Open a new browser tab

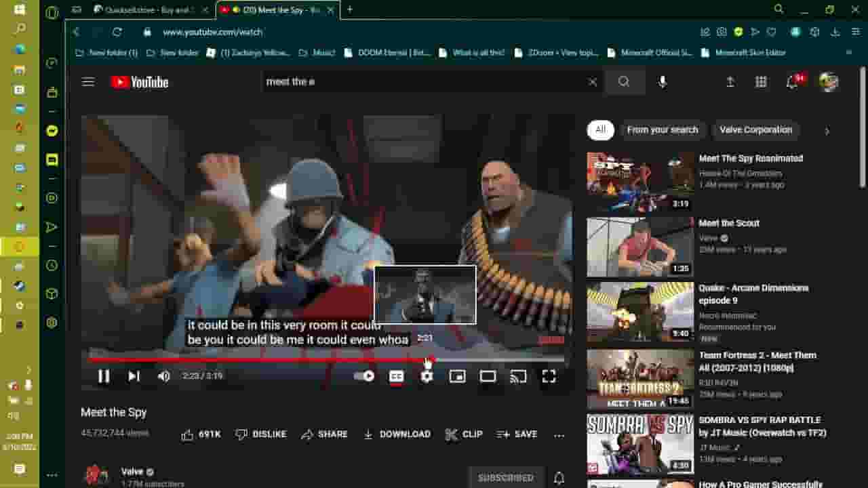coord(350,9)
